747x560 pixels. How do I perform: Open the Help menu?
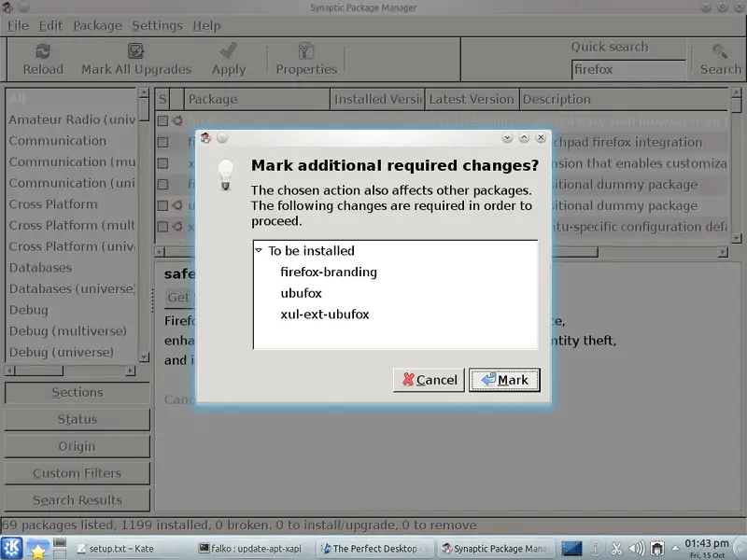[x=206, y=26]
